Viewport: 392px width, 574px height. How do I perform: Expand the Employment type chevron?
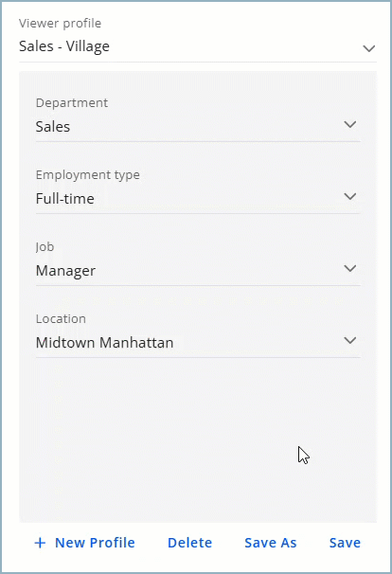350,197
